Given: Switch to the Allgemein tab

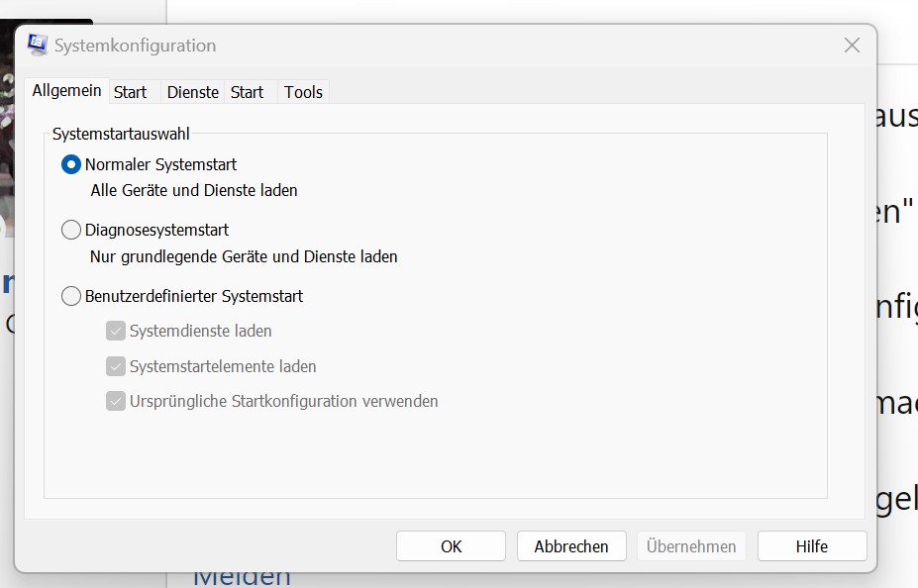Looking at the screenshot, I should (66, 91).
